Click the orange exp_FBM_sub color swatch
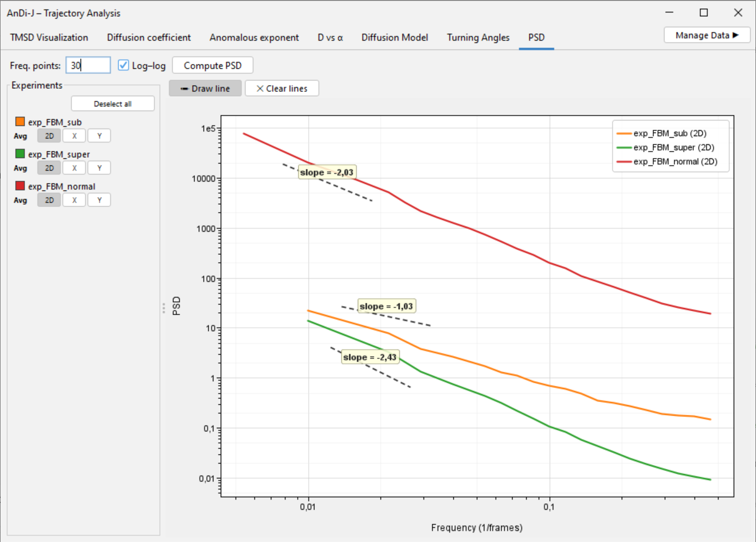 point(20,122)
